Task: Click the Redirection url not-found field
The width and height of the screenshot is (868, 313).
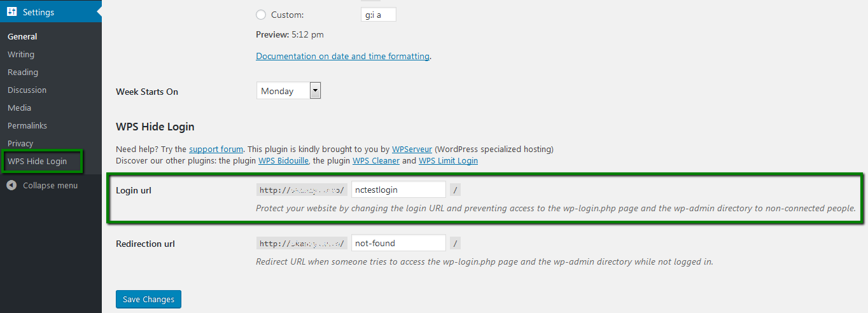Action: pyautogui.click(x=398, y=243)
